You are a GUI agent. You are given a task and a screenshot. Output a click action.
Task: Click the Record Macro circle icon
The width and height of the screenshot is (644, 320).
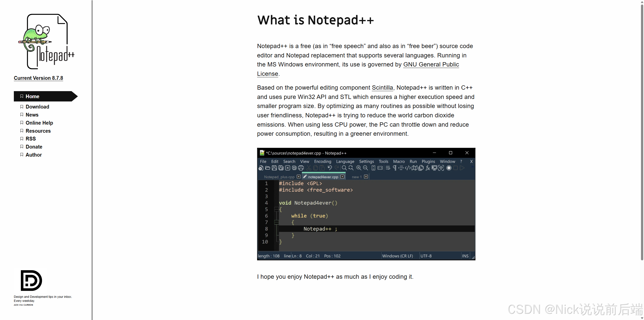pyautogui.click(x=449, y=168)
